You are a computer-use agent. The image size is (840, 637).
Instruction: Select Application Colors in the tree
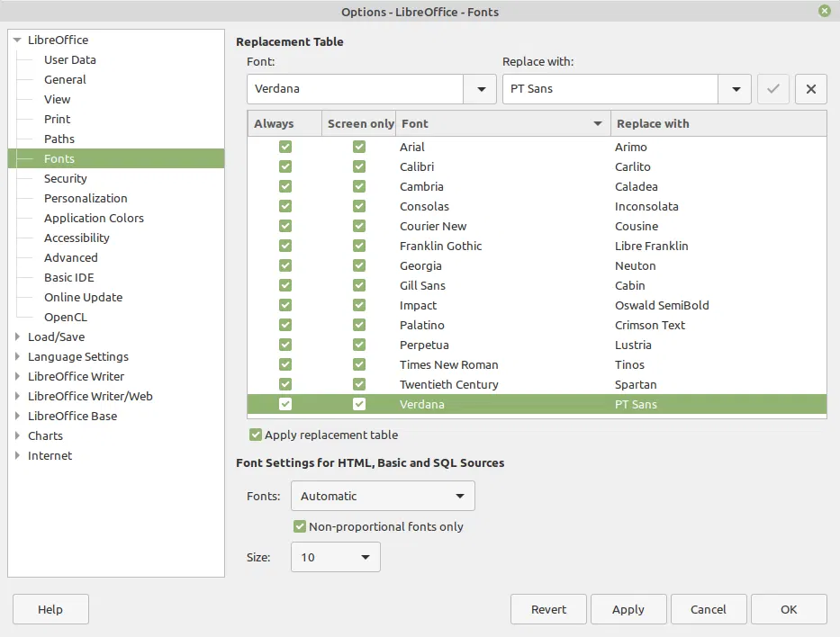tap(94, 218)
